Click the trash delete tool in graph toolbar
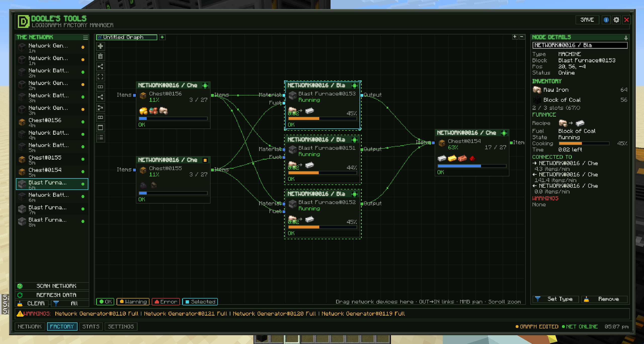The height and width of the screenshot is (344, 644). point(100,56)
